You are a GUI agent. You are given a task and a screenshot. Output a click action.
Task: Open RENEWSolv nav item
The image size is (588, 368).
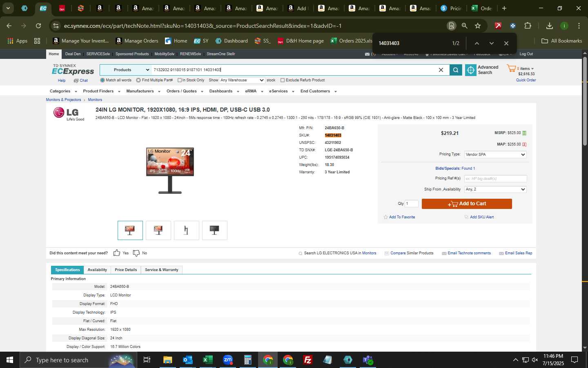pyautogui.click(x=190, y=54)
